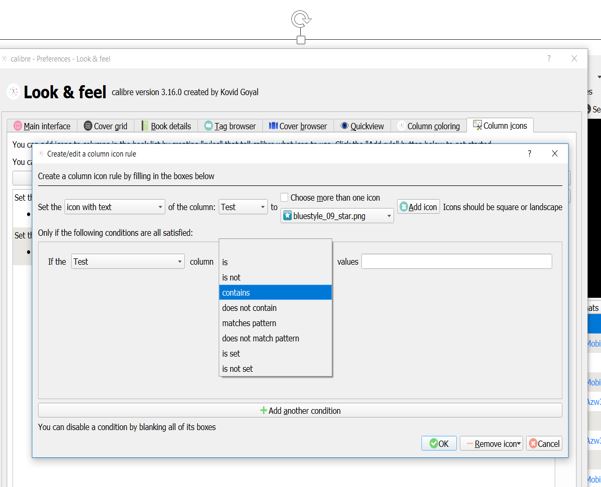The height and width of the screenshot is (487, 601).
Task: Select the 'is' option in the condition list
Action: point(275,262)
